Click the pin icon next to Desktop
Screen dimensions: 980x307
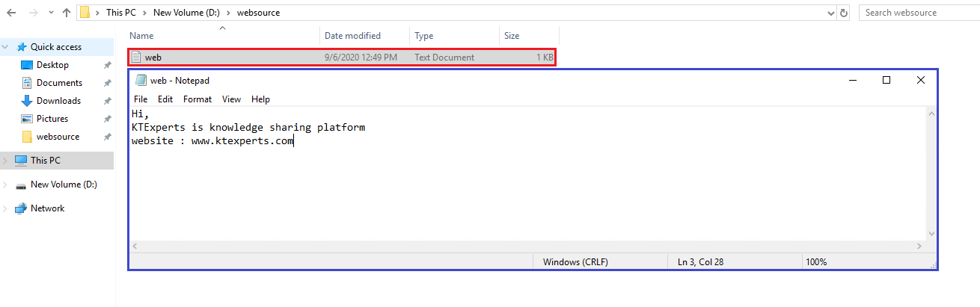point(108,65)
